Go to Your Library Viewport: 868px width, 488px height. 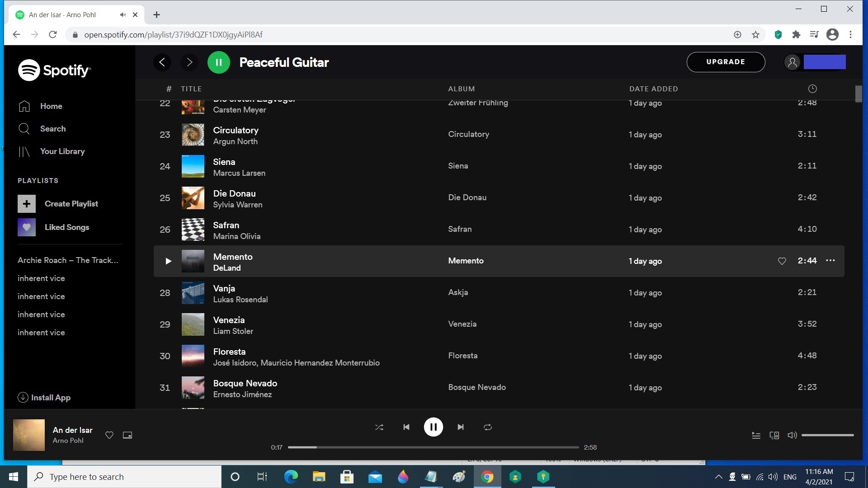pyautogui.click(x=62, y=151)
